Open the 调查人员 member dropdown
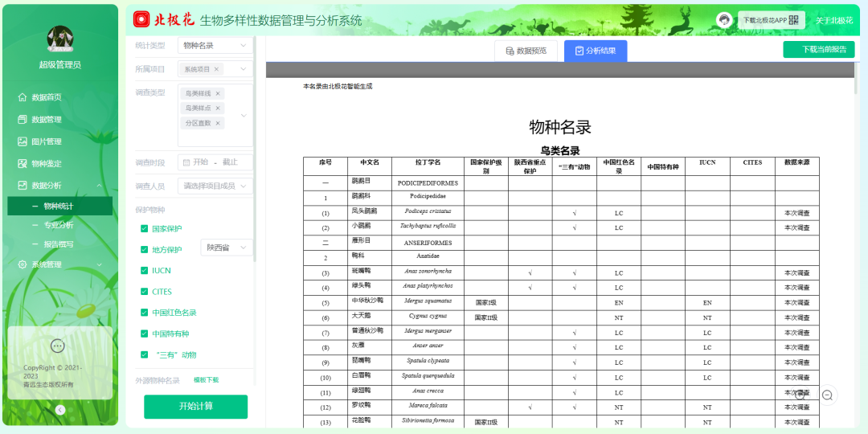 tap(215, 186)
